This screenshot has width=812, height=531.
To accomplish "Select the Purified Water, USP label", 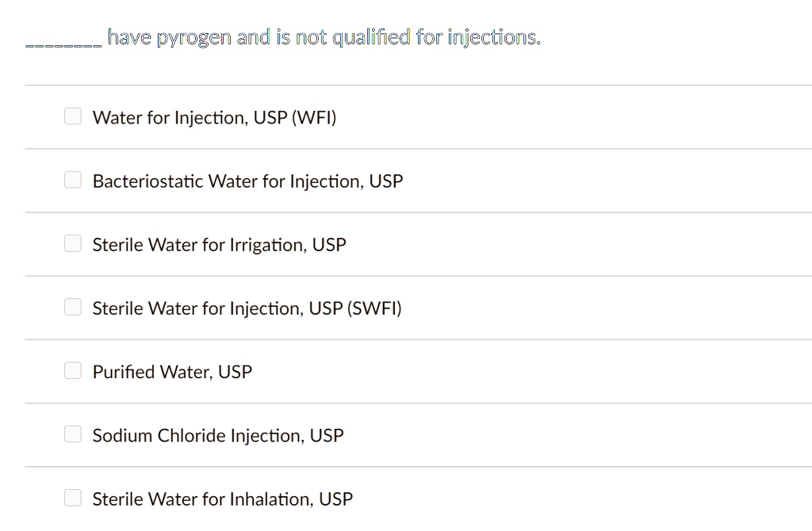I will 172,372.
